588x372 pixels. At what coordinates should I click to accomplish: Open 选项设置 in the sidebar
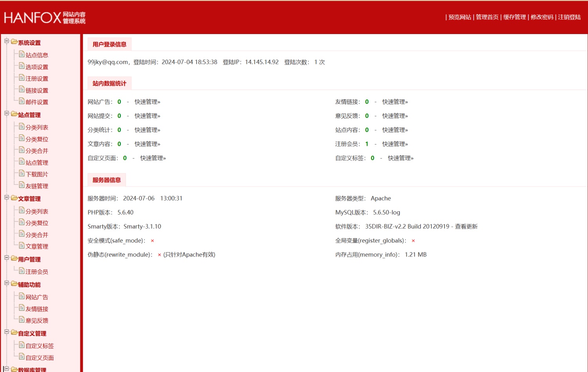37,67
